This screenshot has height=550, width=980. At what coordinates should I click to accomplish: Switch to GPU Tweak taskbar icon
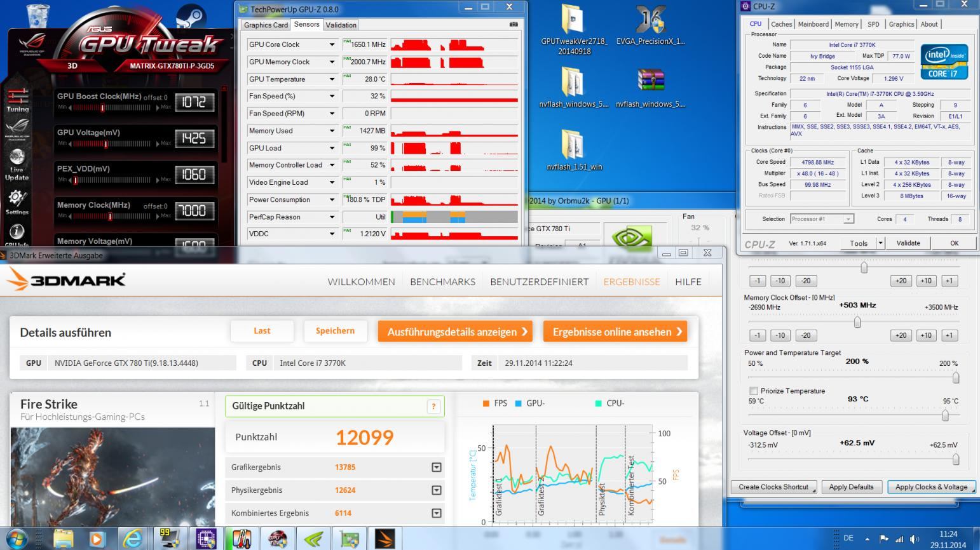tap(277, 539)
